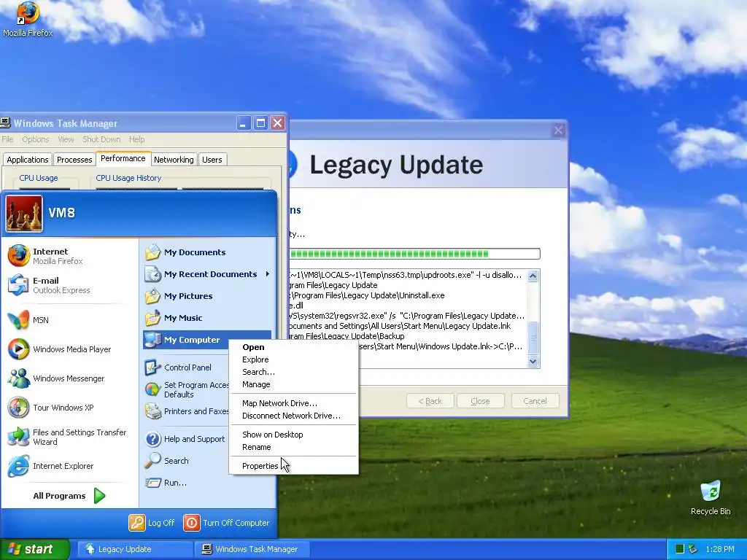747x560 pixels.
Task: Open View menu in Task Manager
Action: 66,139
